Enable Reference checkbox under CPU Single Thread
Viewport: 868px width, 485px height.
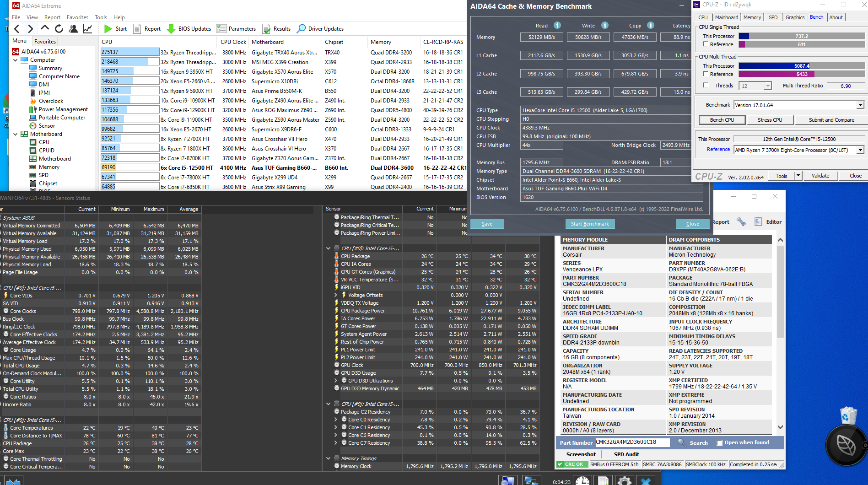point(706,44)
